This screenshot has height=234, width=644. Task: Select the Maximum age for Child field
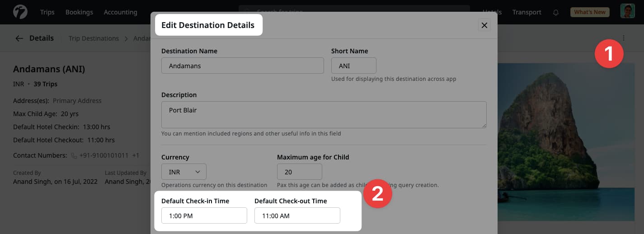[299, 172]
